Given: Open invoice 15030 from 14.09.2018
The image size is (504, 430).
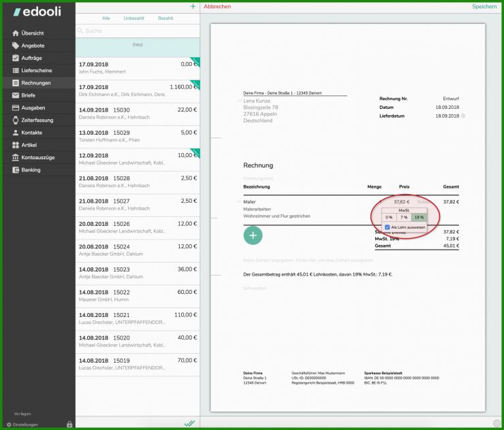Looking at the screenshot, I should [x=138, y=114].
